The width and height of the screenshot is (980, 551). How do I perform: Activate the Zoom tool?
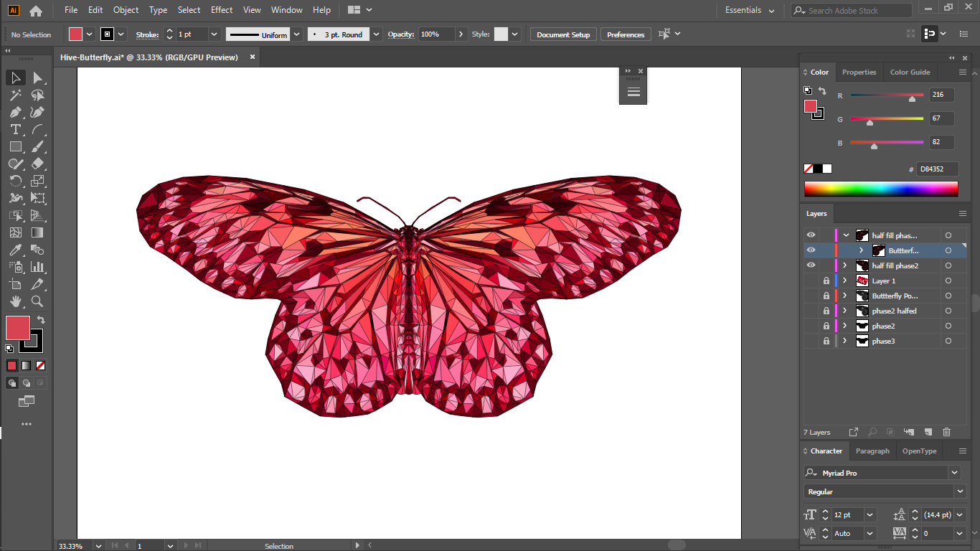coord(38,301)
